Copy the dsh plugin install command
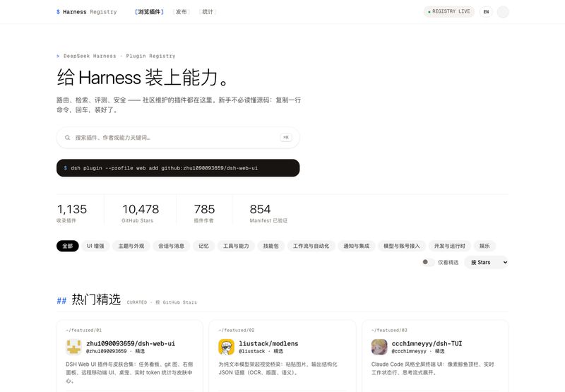Screen dimensions: 565x392 pyautogui.click(x=178, y=168)
